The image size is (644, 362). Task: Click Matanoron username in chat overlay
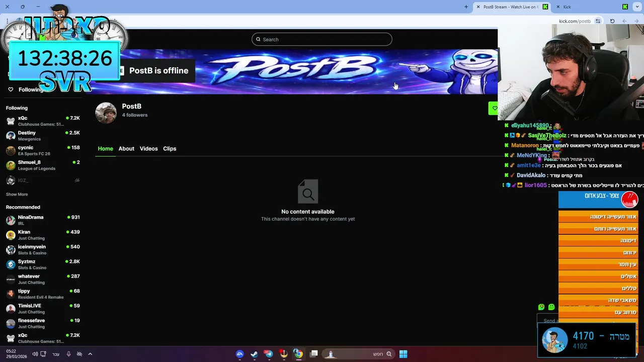coord(525,146)
